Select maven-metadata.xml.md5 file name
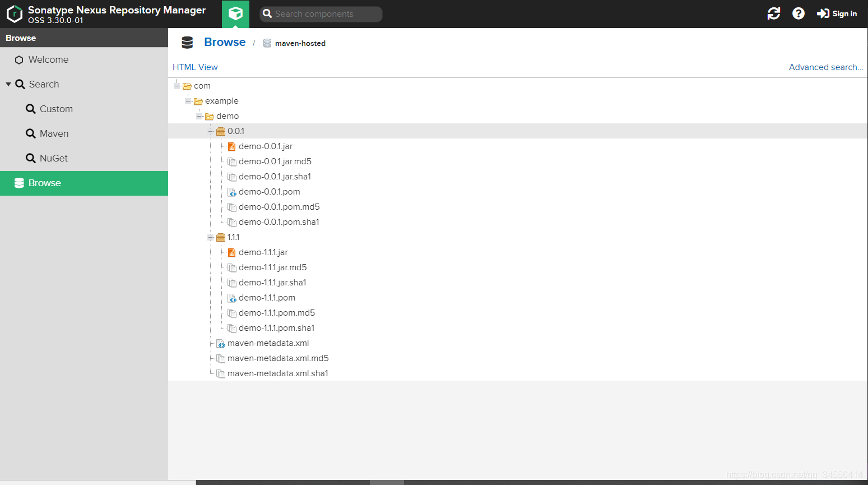Screen dimensions: 868x485 (278, 358)
